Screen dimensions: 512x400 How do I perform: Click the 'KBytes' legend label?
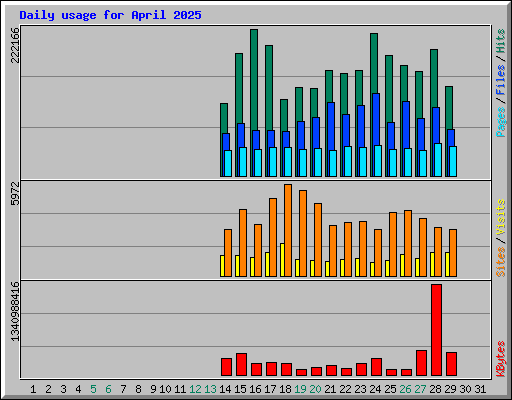(500, 359)
